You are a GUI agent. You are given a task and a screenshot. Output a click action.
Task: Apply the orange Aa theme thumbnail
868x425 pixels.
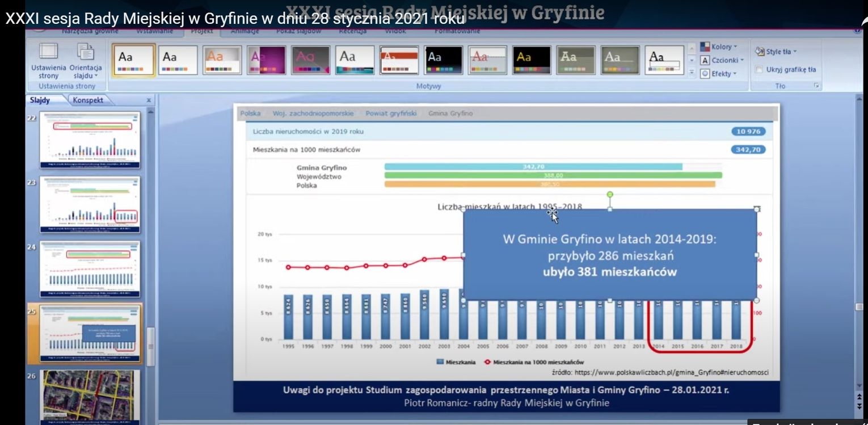[222, 60]
